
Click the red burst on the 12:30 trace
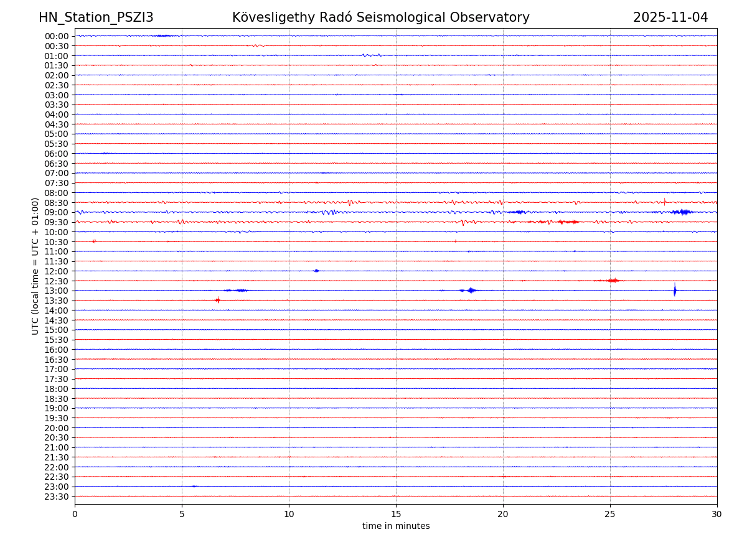coord(613,281)
